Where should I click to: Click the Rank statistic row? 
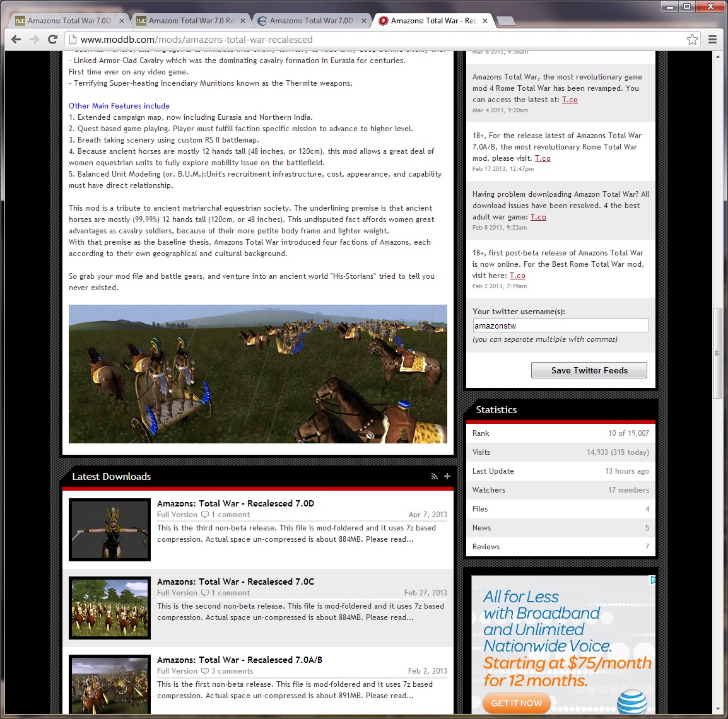point(560,433)
